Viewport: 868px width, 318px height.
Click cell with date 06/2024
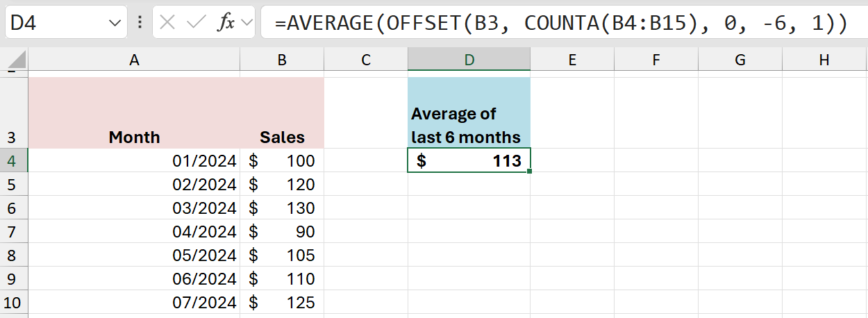coord(134,278)
